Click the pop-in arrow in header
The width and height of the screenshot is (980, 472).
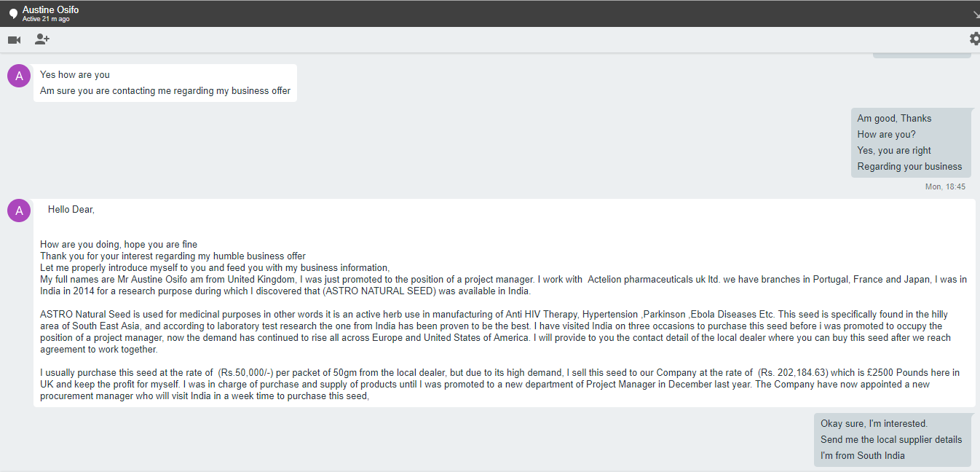976,15
